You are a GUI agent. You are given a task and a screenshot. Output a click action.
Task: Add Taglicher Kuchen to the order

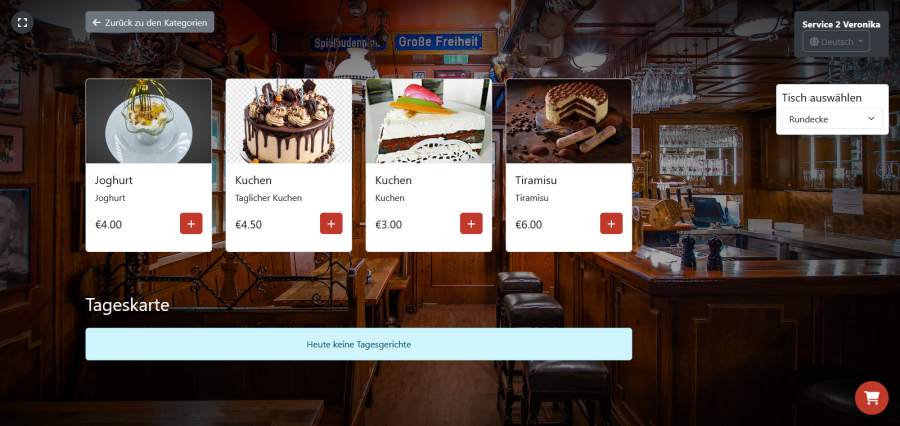331,223
